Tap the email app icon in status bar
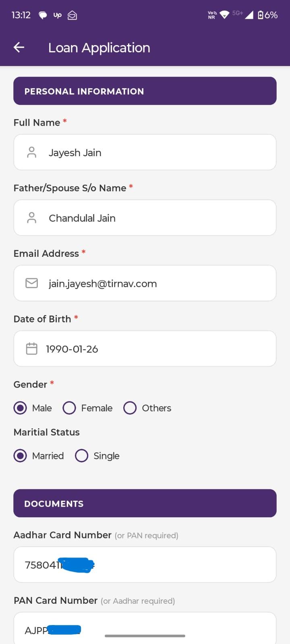Image resolution: width=290 pixels, height=644 pixels. pyautogui.click(x=72, y=15)
